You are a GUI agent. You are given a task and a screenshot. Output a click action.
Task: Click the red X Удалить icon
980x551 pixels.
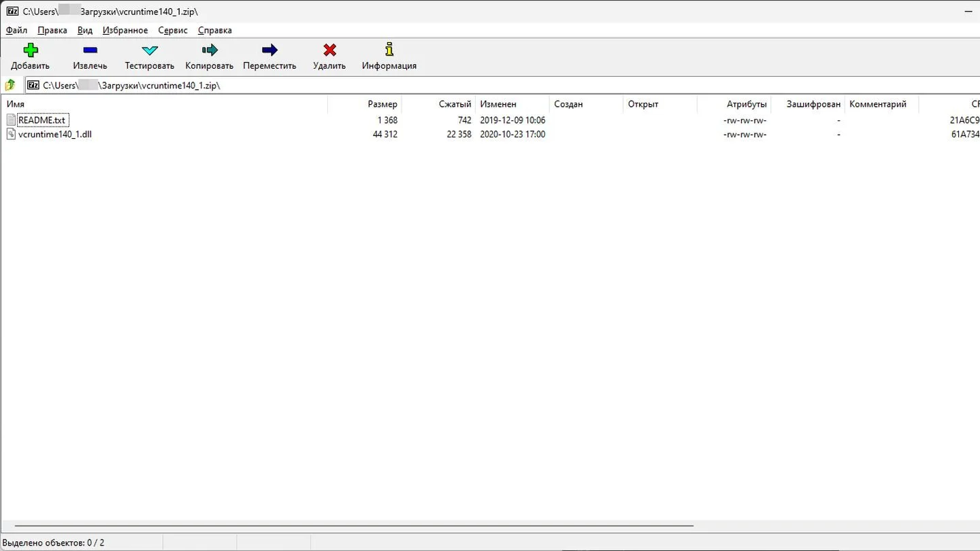pos(329,50)
